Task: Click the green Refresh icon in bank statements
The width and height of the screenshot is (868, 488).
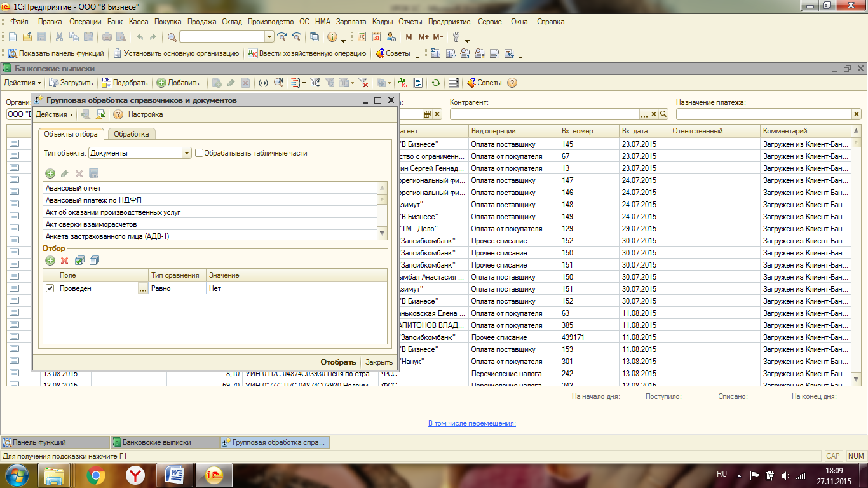Action: pyautogui.click(x=435, y=83)
